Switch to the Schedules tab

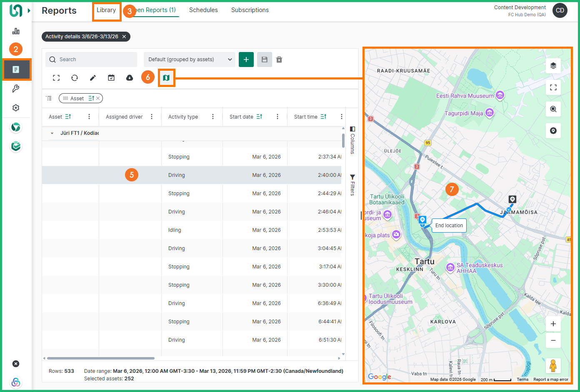203,10
